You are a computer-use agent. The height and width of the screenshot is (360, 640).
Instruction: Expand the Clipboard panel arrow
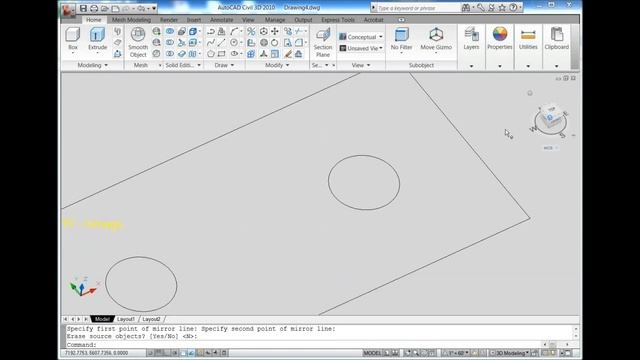[556, 66]
